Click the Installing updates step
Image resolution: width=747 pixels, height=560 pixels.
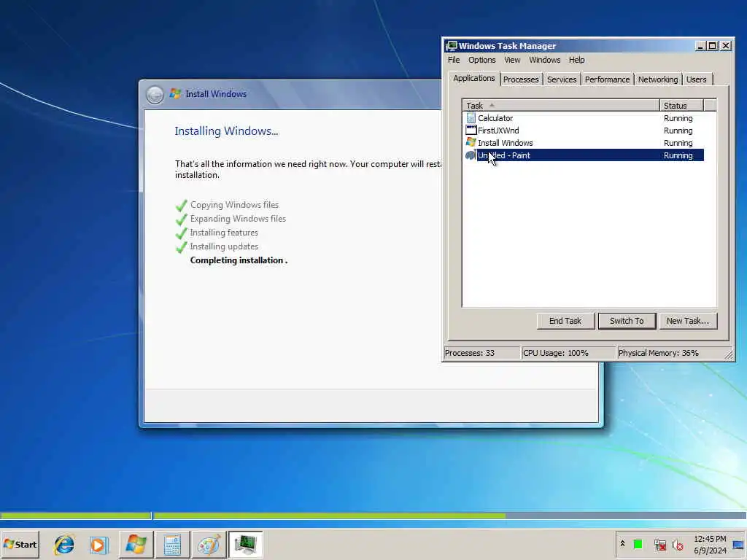point(224,246)
